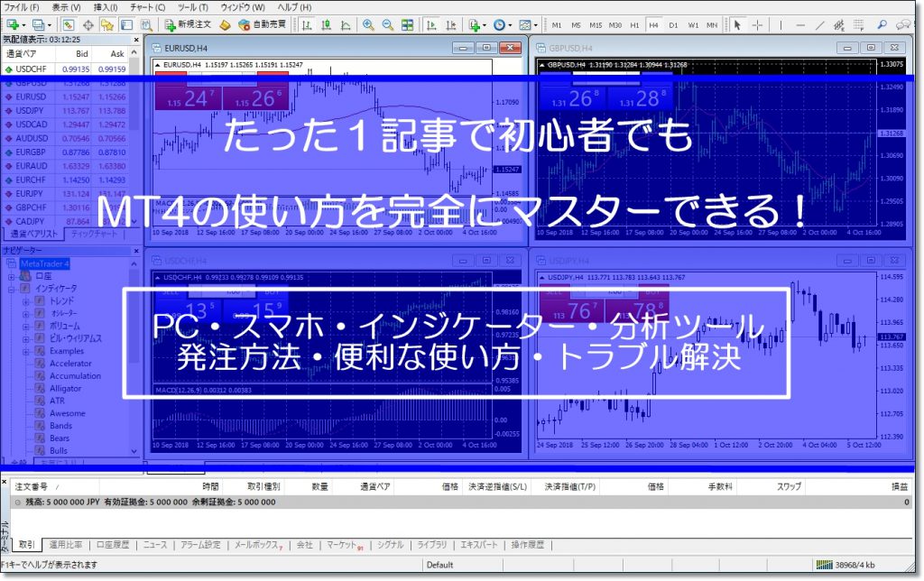Screen dimensions: 924x581
Task: Expand the Examples folder node
Action: [26, 351]
